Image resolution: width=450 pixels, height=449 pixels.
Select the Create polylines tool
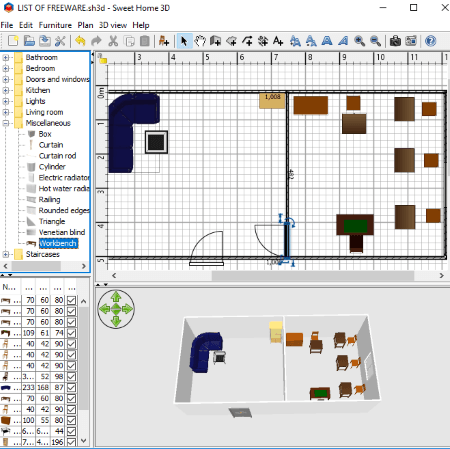click(x=247, y=41)
